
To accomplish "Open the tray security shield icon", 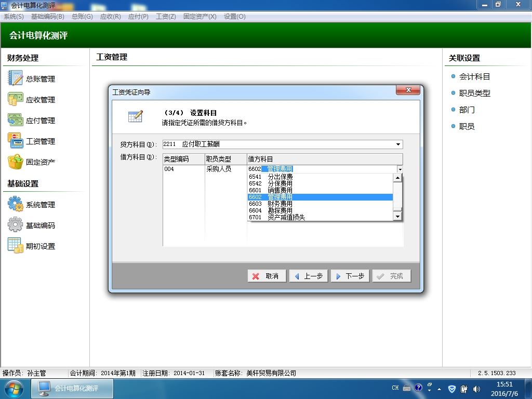I will point(452,389).
